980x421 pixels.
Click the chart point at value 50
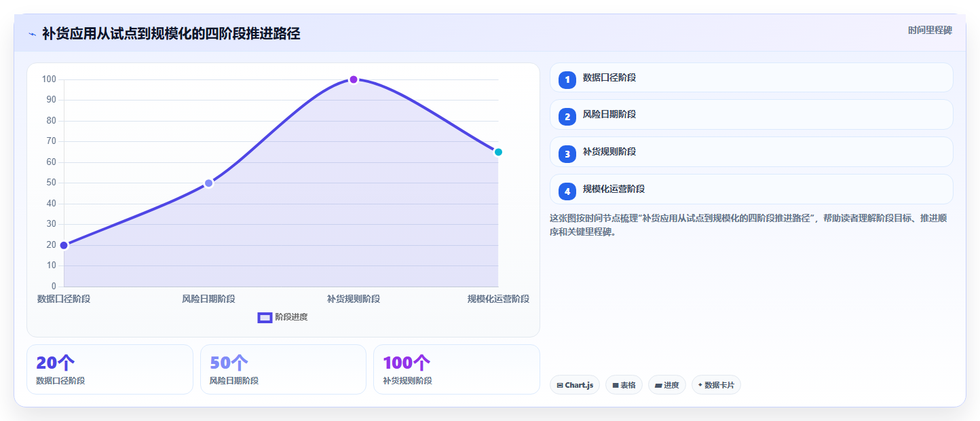tap(209, 183)
